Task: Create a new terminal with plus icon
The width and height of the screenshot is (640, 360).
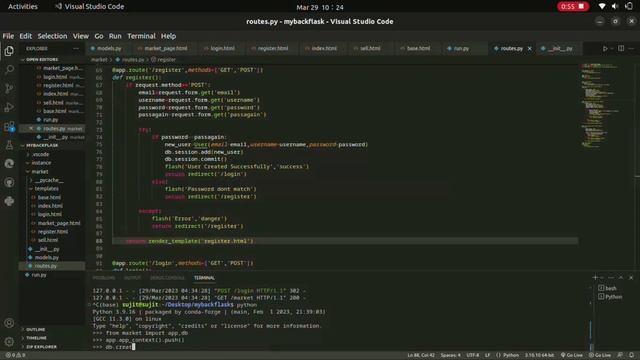Action: tap(595, 278)
